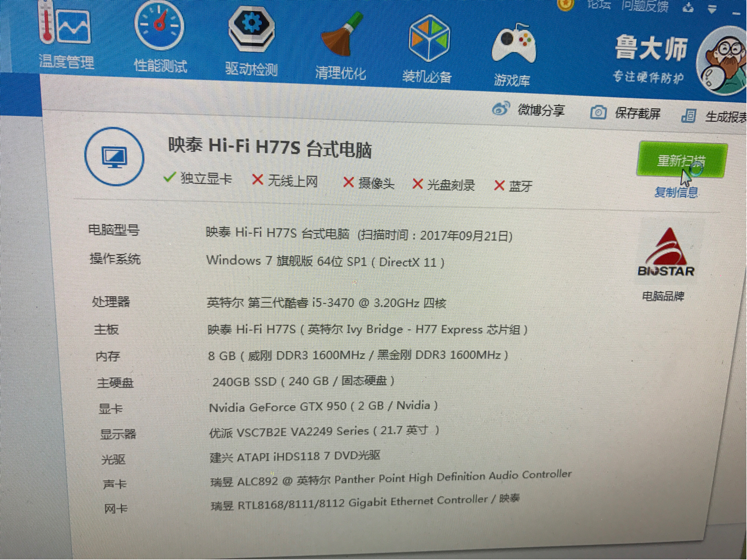Click the 瑞昱 ALC892 audio controller value

pyautogui.click(x=391, y=478)
